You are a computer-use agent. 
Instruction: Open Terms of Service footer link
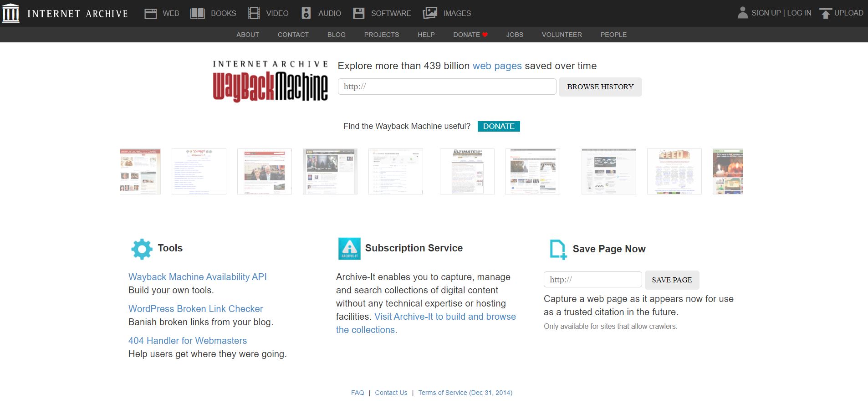tap(465, 393)
